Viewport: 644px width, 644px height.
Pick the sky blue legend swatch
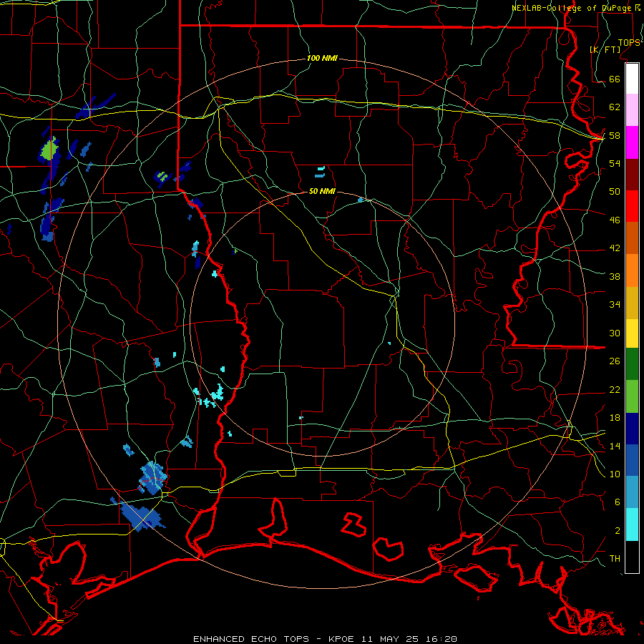(632, 492)
